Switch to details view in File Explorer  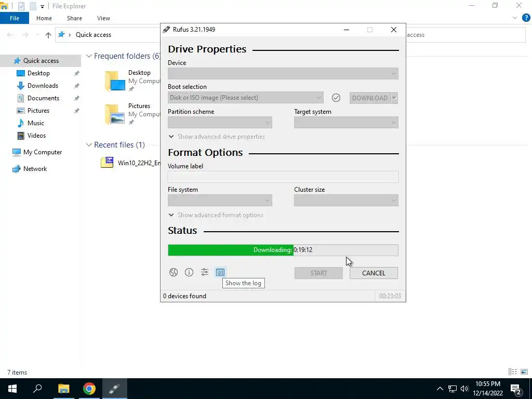point(513,372)
